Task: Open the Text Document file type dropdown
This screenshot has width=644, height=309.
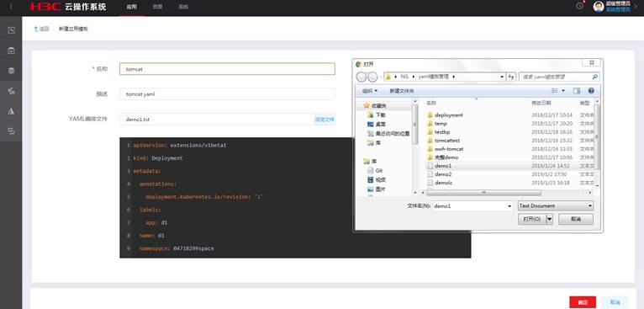Action: [x=556, y=205]
